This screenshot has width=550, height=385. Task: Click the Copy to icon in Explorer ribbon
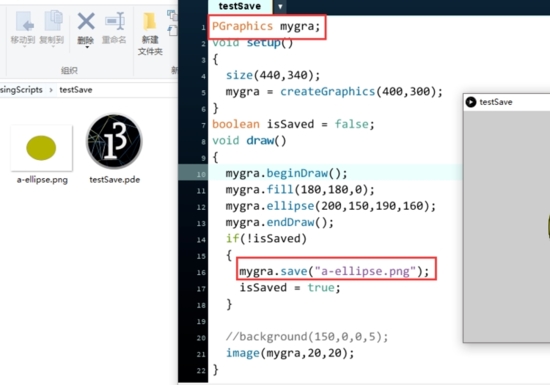point(53,21)
